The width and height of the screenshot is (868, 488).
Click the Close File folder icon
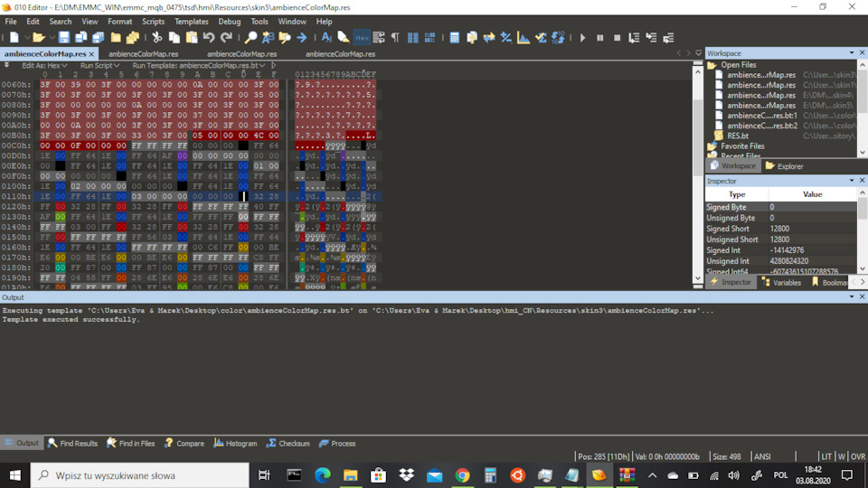[115, 38]
